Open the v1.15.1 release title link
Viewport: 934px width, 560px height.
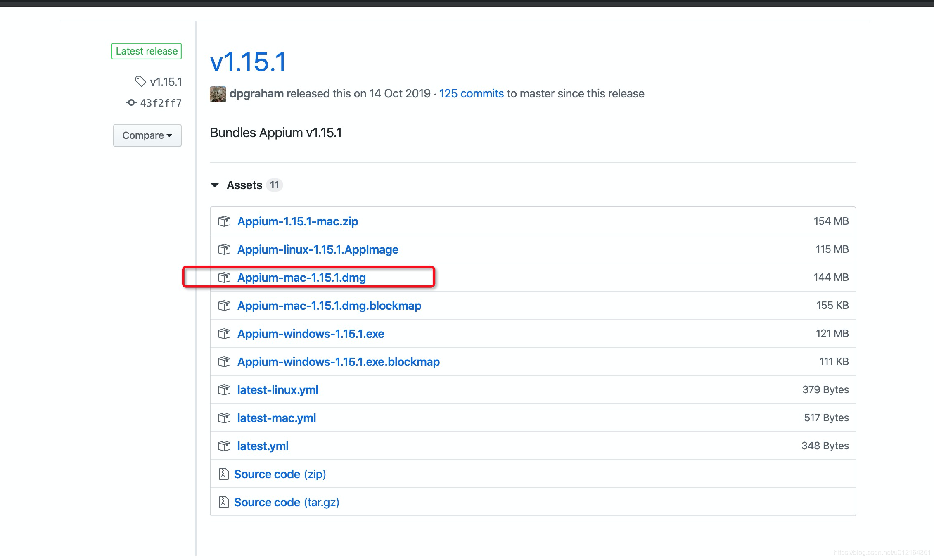coord(248,62)
